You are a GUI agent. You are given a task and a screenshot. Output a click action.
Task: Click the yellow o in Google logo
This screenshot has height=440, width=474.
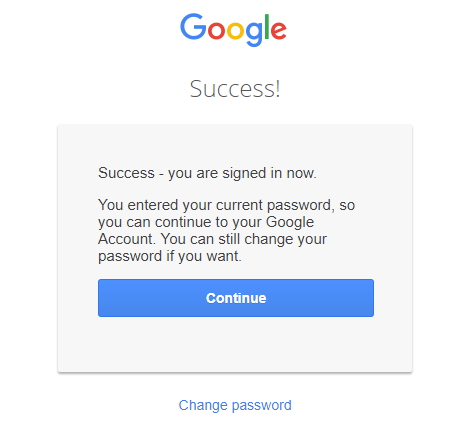click(x=235, y=30)
